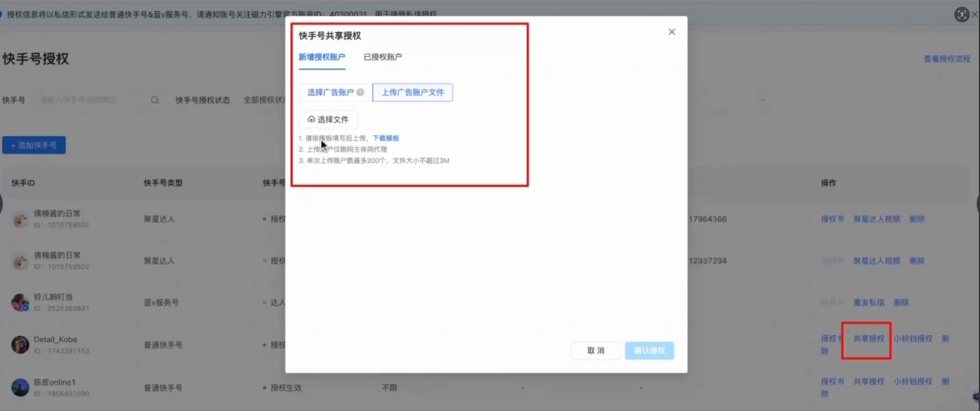Screen dimensions: 980x411
Task: Click the 快手ID column header
Action: [x=23, y=183]
